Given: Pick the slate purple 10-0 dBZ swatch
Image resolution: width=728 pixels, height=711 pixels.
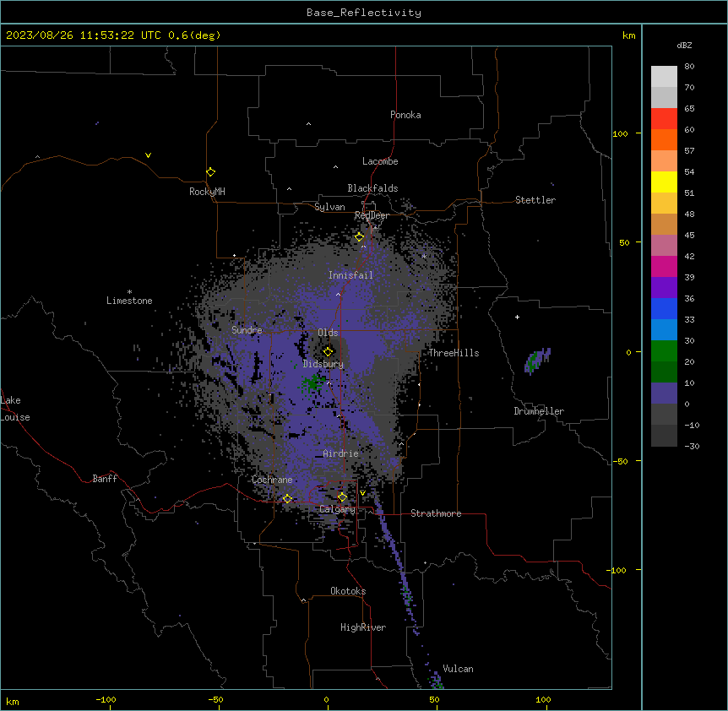Looking at the screenshot, I should click(x=664, y=393).
